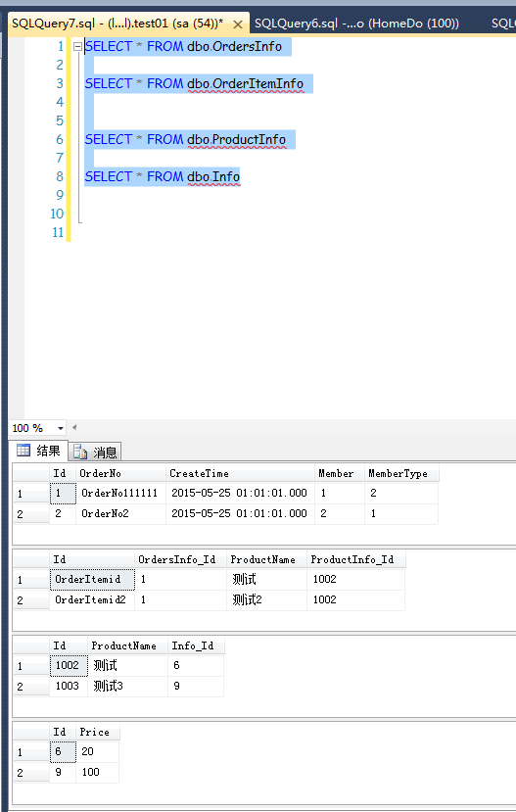Click cell OrderNo111111
516x812 pixels.
pyautogui.click(x=120, y=493)
